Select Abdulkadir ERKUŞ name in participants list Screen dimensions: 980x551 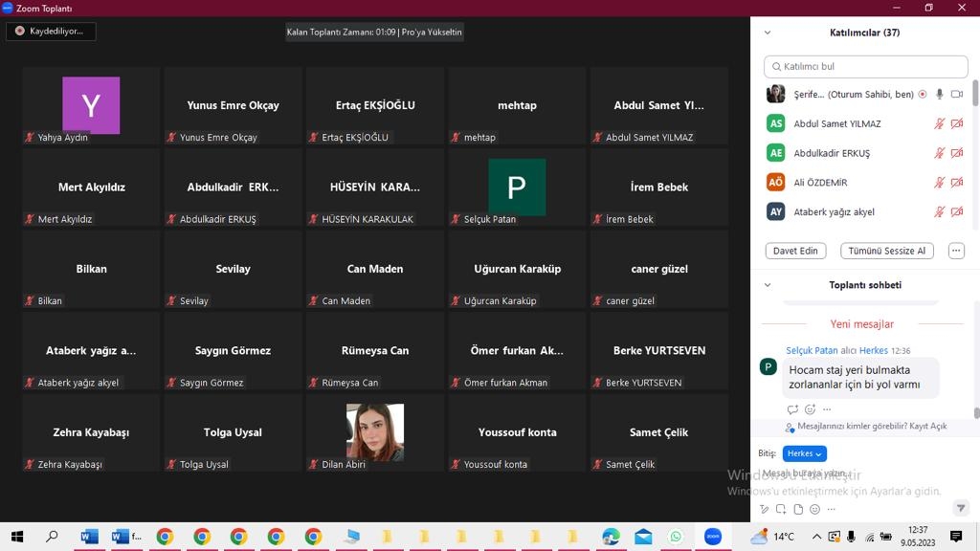[832, 153]
